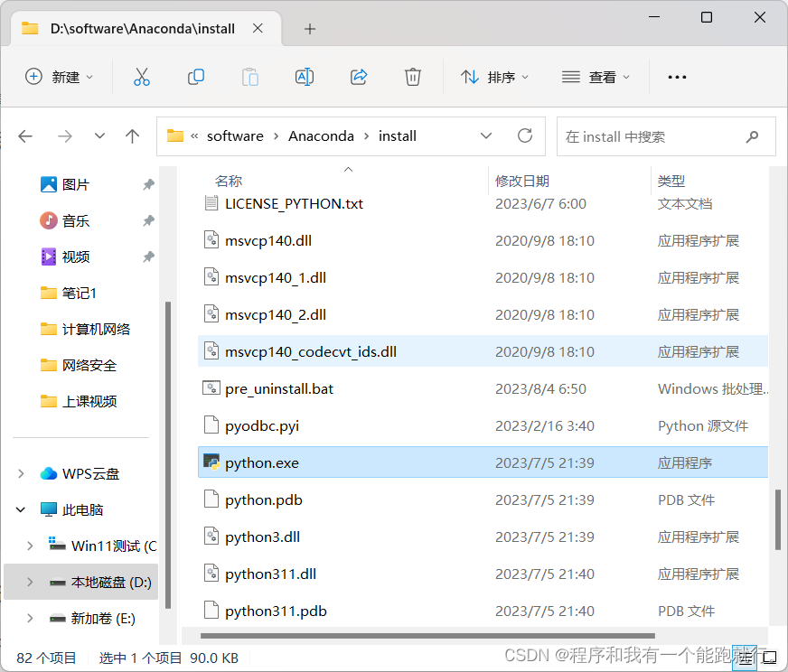
Task: Click the Copy icon in toolbar
Action: (196, 77)
